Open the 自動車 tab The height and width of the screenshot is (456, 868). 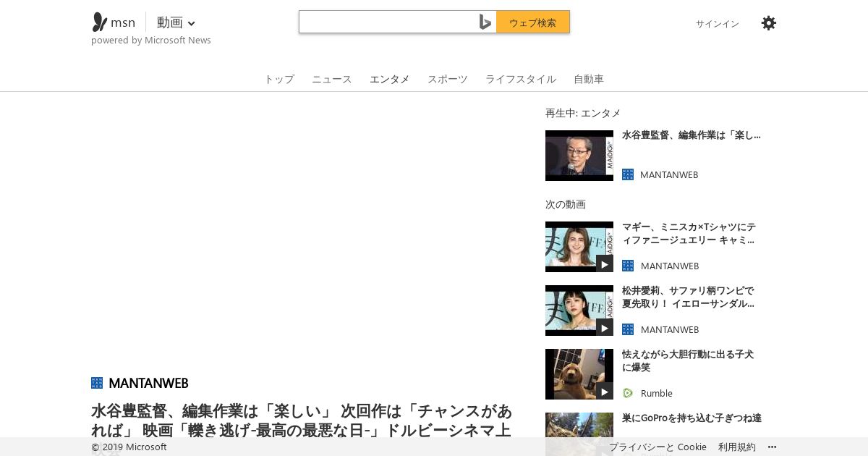[x=589, y=79]
